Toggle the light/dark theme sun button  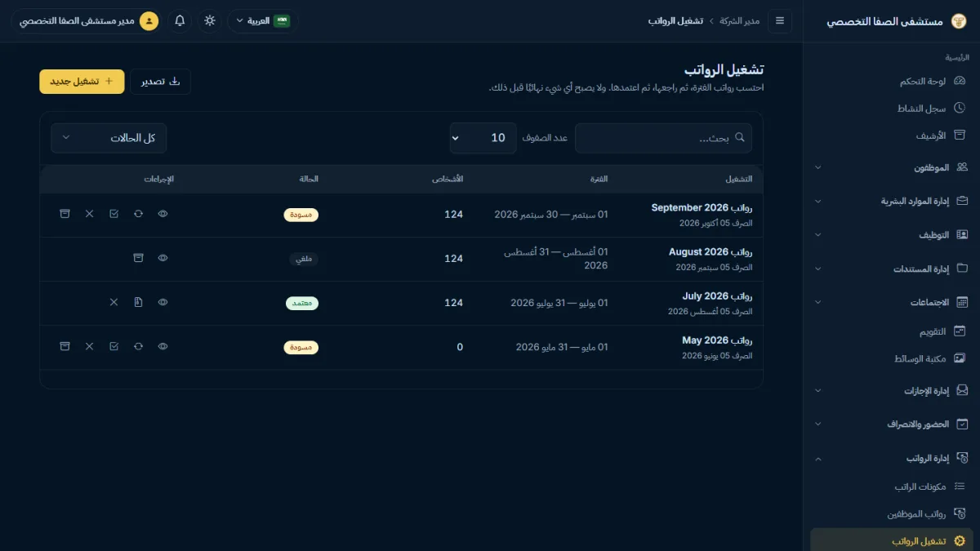click(210, 20)
